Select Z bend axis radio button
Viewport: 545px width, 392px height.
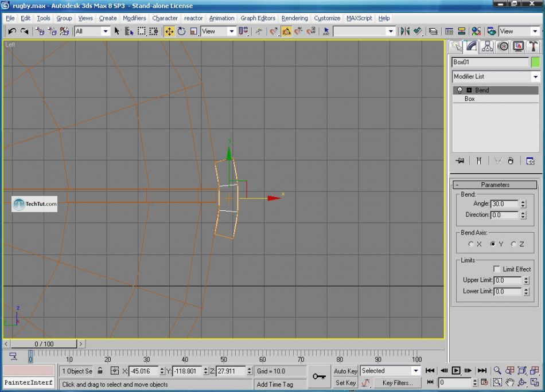[x=513, y=244]
